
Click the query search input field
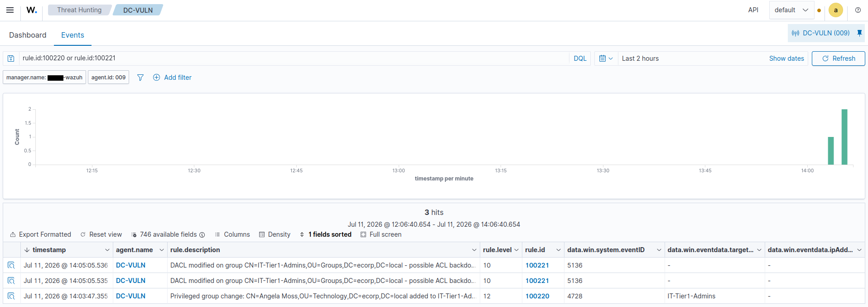click(x=294, y=58)
